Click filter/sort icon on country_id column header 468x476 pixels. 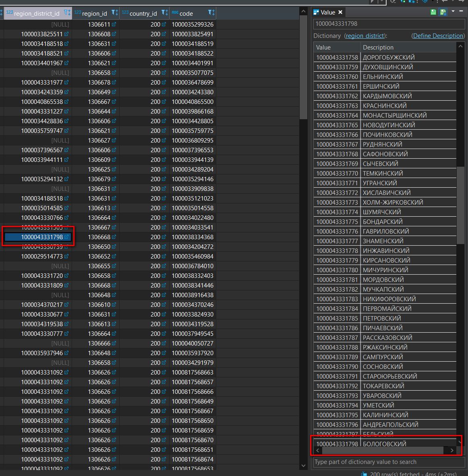click(x=164, y=13)
